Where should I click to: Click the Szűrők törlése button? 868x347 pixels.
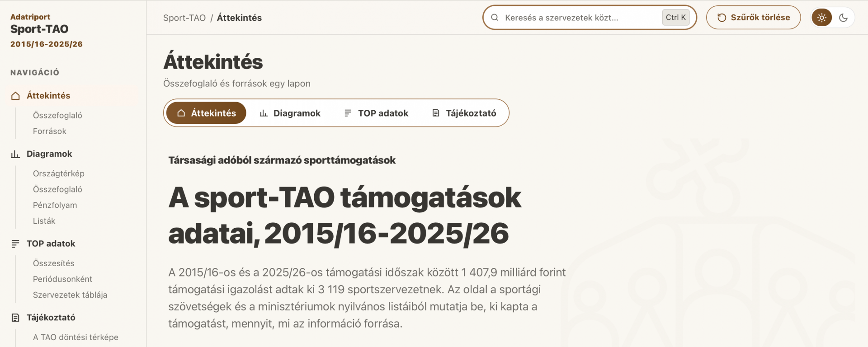[754, 18]
